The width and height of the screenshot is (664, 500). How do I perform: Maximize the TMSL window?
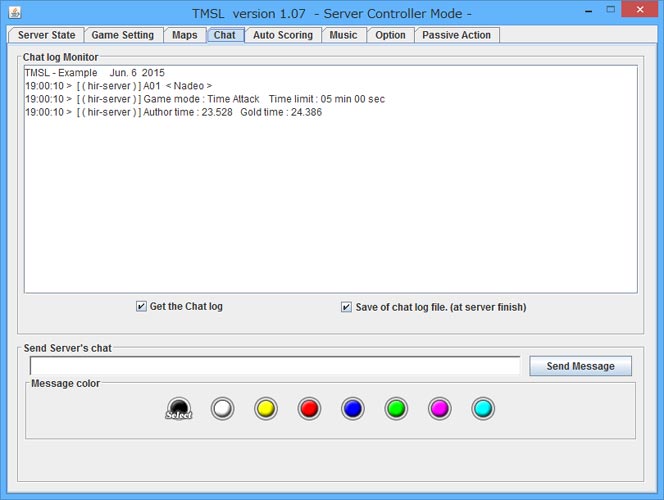click(610, 9)
